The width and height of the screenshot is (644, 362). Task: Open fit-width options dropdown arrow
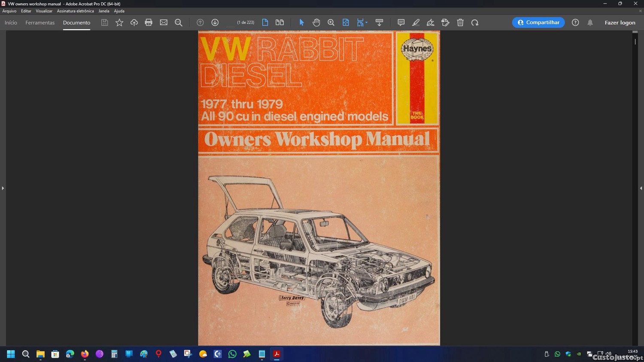[x=366, y=23]
